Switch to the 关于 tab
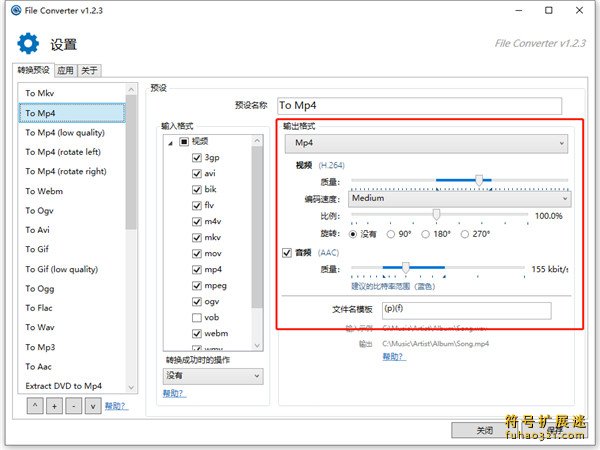 coord(90,70)
